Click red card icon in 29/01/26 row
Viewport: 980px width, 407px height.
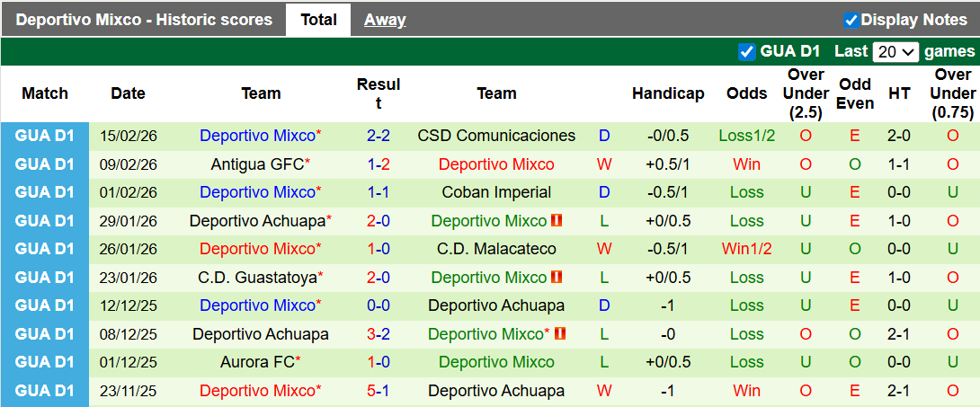coord(557,221)
